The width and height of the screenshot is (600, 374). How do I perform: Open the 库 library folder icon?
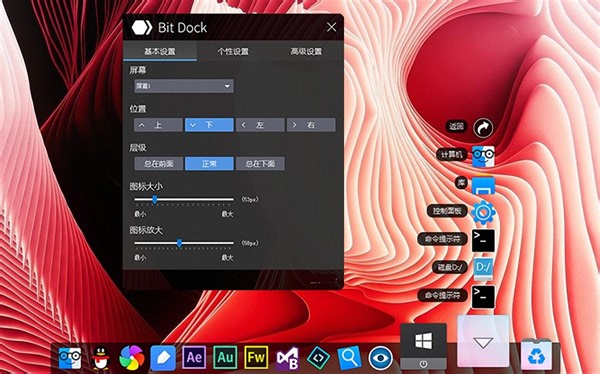coord(483,184)
